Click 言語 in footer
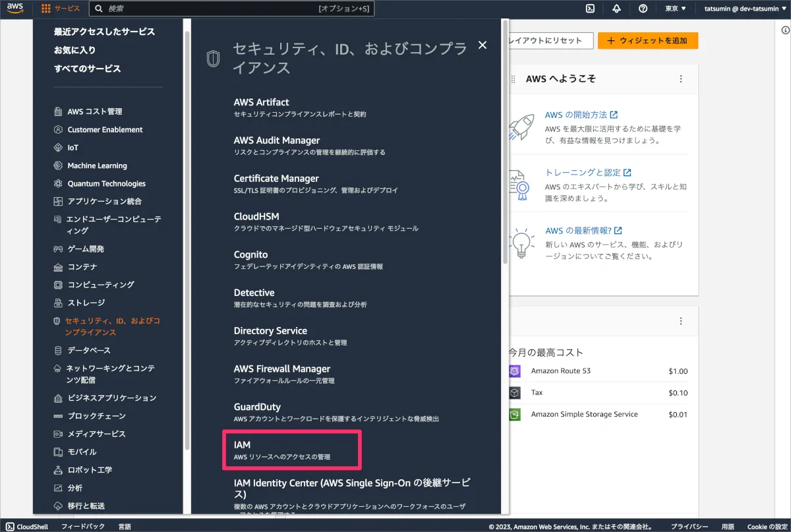This screenshot has height=532, width=791. click(125, 527)
